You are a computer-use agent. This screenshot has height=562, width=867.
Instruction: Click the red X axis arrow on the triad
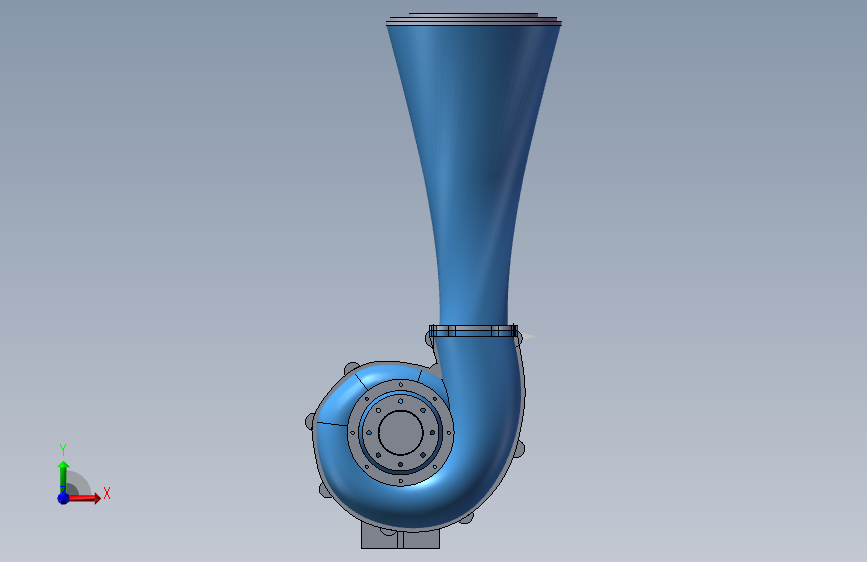[86, 498]
